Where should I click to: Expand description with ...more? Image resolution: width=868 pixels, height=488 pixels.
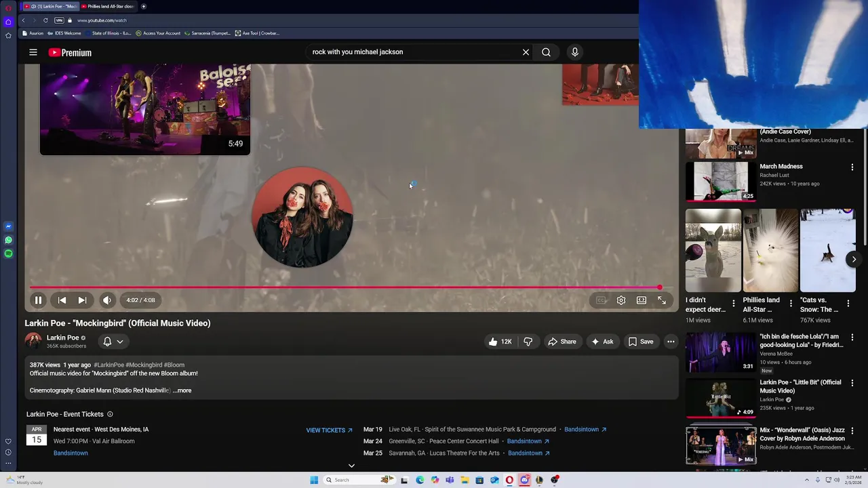[x=182, y=390]
